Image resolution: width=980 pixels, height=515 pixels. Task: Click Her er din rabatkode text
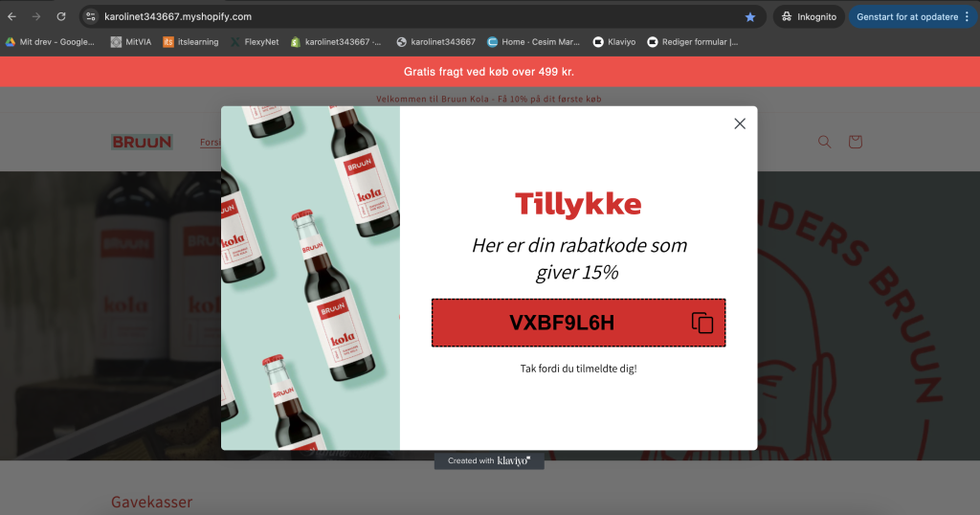[x=579, y=258]
